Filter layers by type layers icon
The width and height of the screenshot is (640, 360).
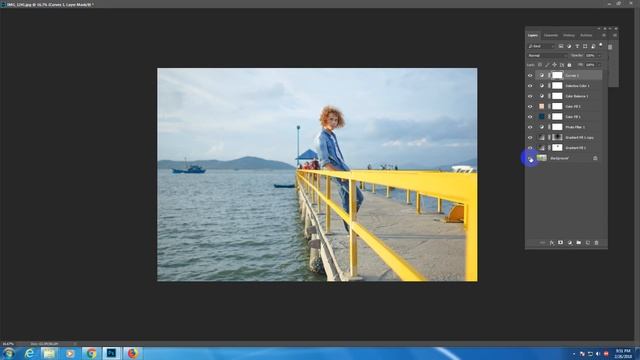[577, 46]
